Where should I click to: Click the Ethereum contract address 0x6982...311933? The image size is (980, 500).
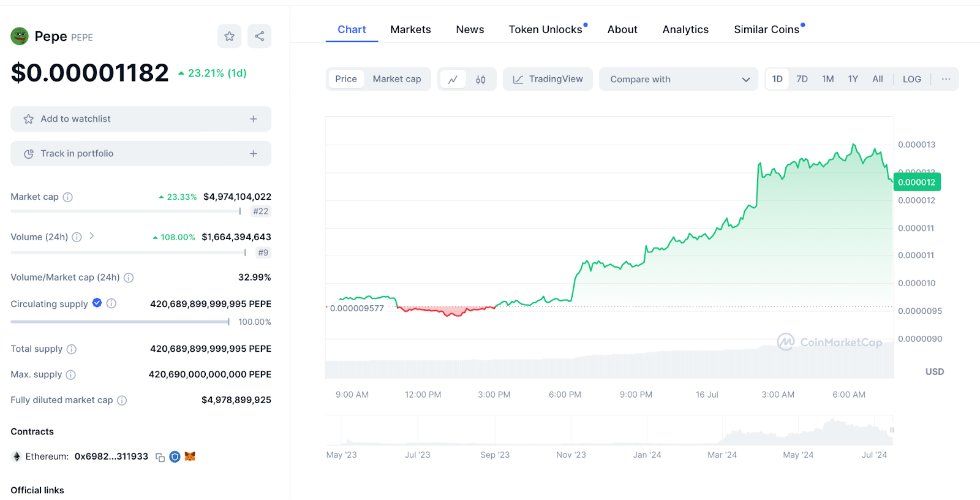click(x=111, y=456)
